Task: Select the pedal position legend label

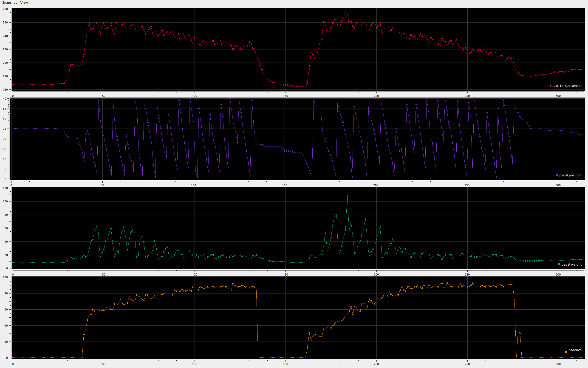Action: click(x=570, y=175)
